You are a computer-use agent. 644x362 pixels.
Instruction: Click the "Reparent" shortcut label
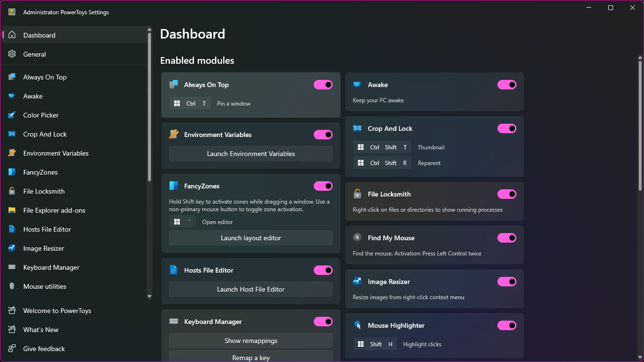point(429,163)
